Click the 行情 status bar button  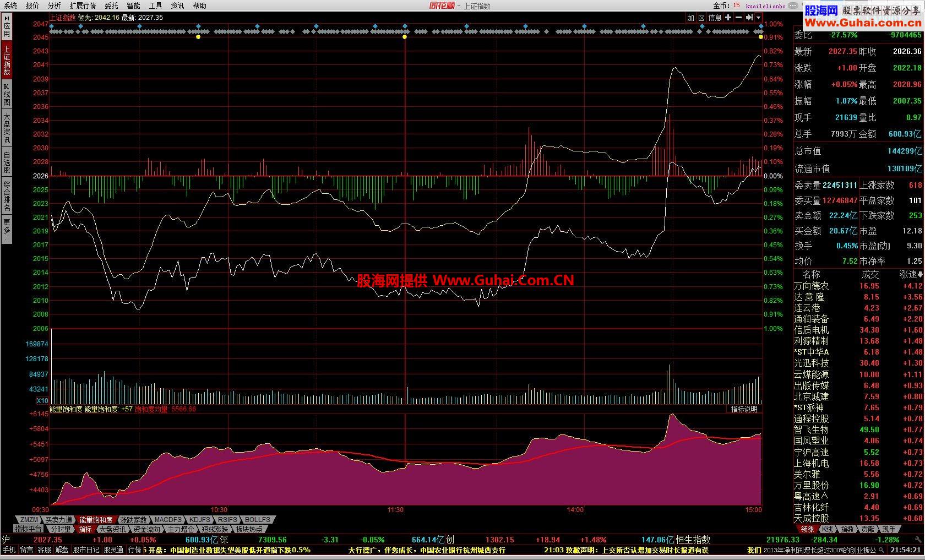click(x=134, y=550)
